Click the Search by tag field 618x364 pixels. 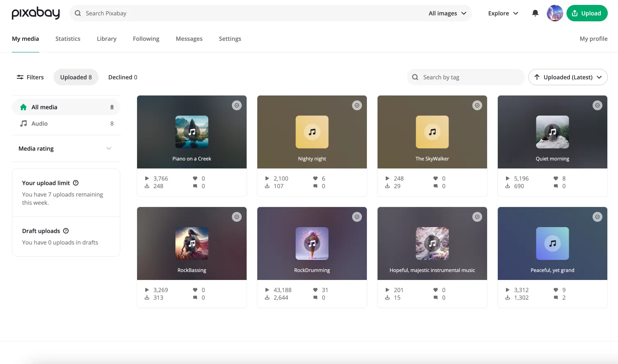pyautogui.click(x=466, y=77)
